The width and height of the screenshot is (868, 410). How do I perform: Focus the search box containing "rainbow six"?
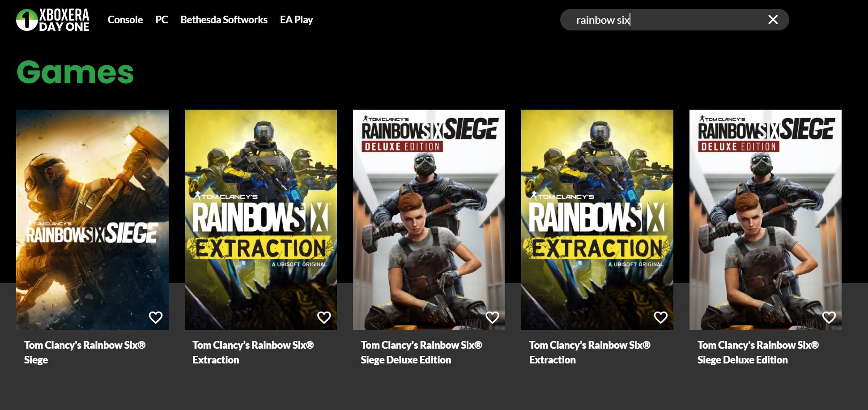[662, 20]
